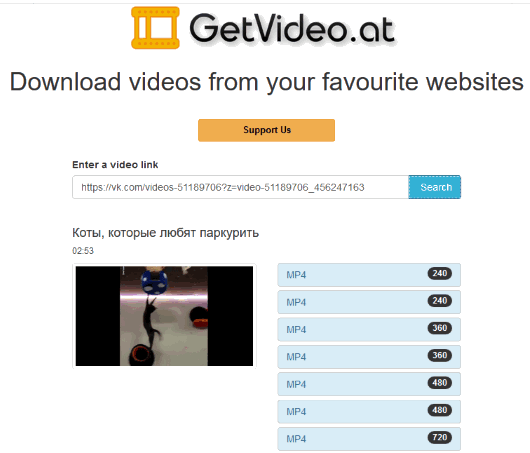Click the 02:53 duration label
The image size is (530, 453).
[x=83, y=251]
